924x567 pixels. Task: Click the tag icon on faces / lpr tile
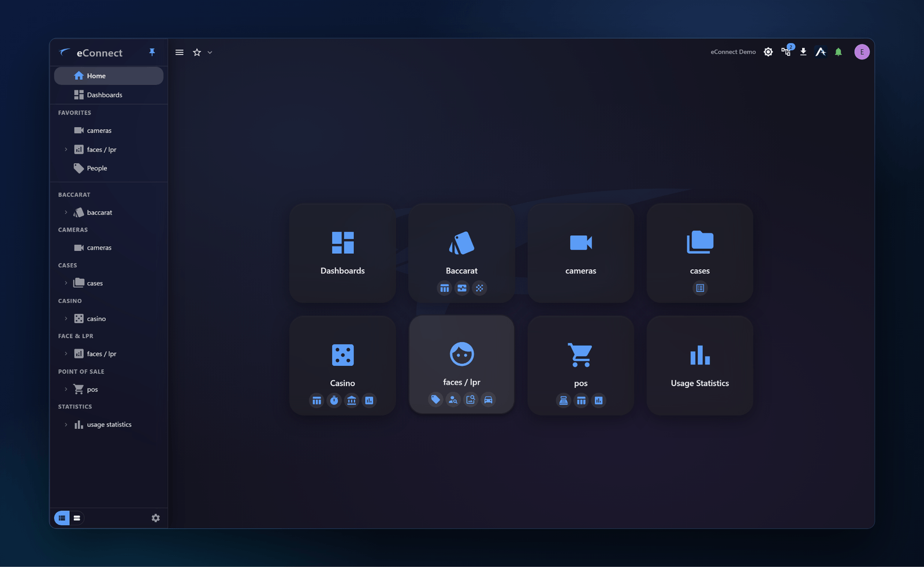point(435,399)
